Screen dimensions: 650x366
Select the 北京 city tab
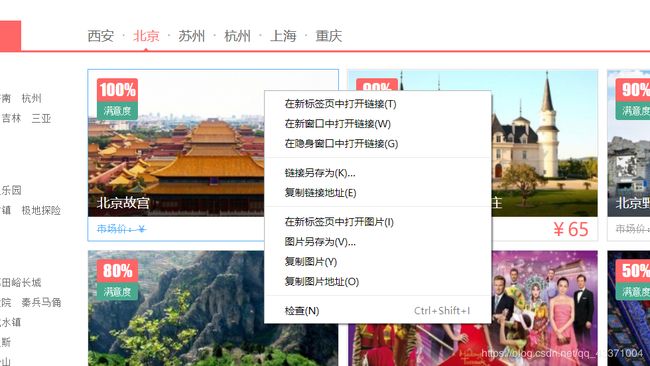pyautogui.click(x=146, y=36)
